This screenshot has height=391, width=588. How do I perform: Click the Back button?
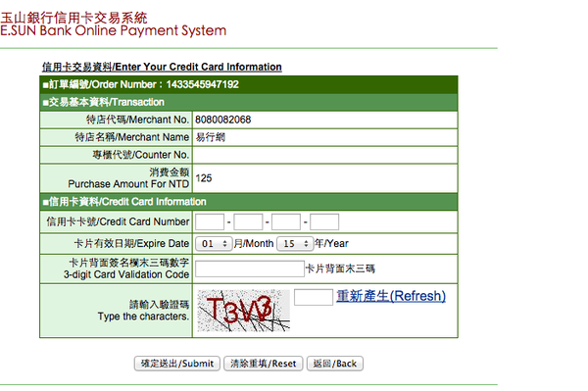335,364
